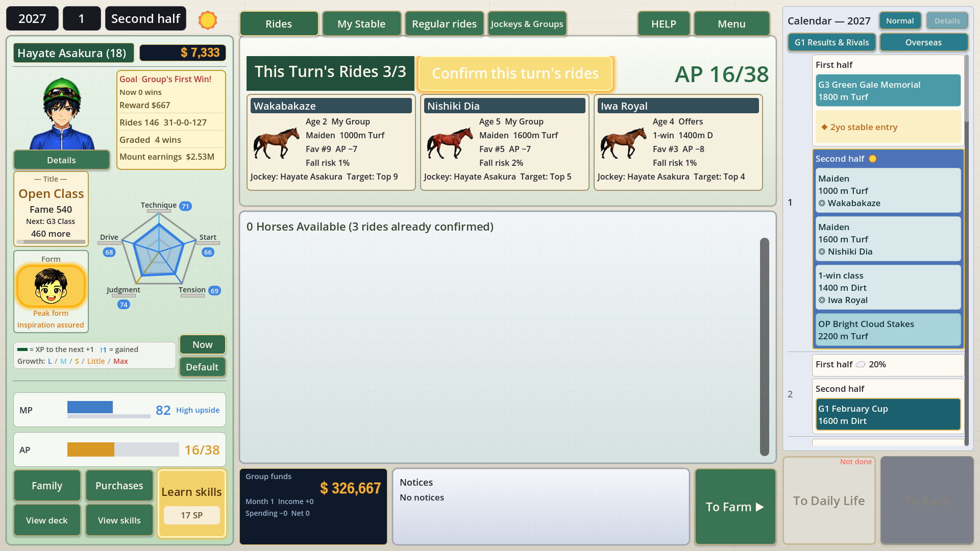
Task: Click the Peak form smiley face icon
Action: coord(51,286)
